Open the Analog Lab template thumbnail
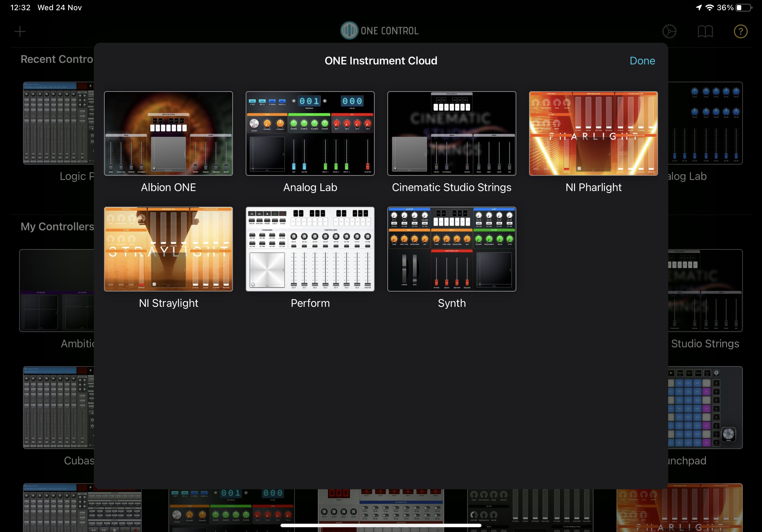This screenshot has width=762, height=532. (x=310, y=133)
